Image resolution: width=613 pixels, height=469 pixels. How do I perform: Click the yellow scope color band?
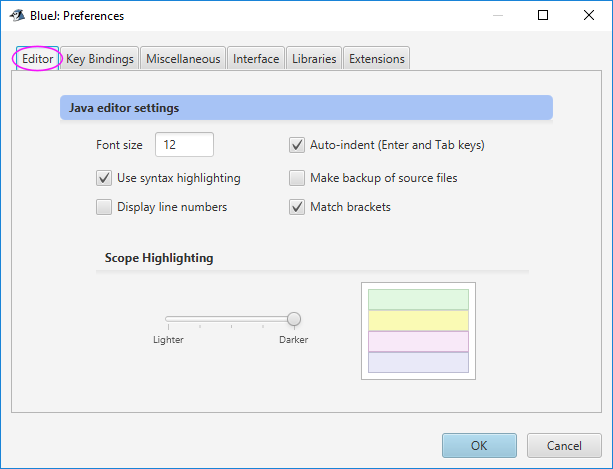418,320
